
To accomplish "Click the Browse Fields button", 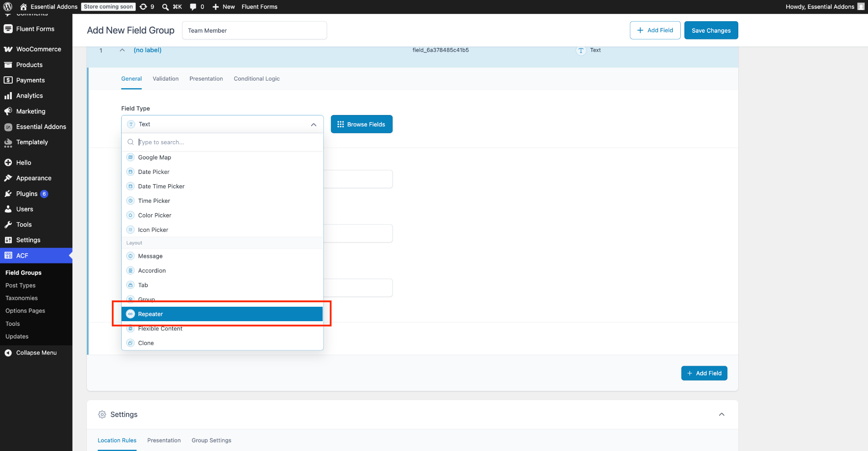I will click(362, 124).
